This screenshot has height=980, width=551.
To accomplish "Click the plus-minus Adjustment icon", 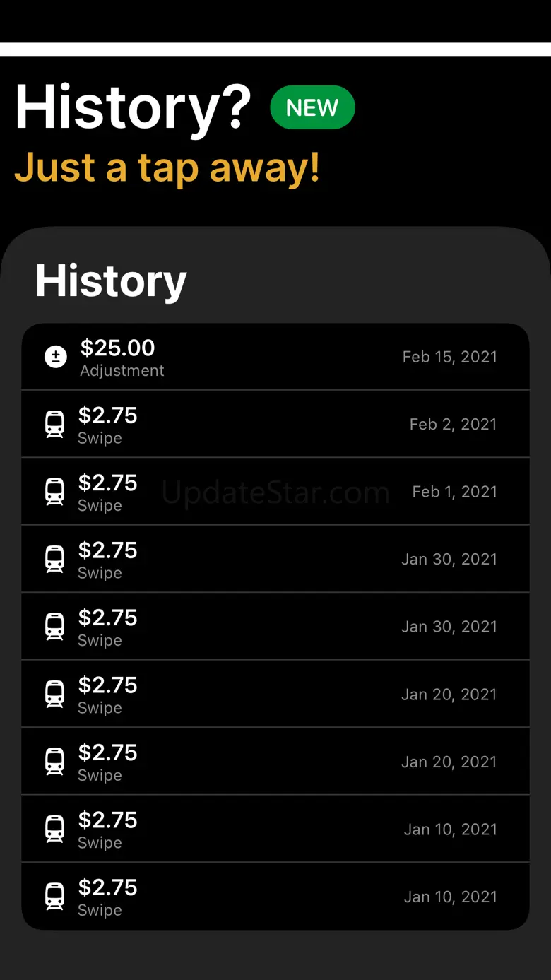I will tap(56, 357).
